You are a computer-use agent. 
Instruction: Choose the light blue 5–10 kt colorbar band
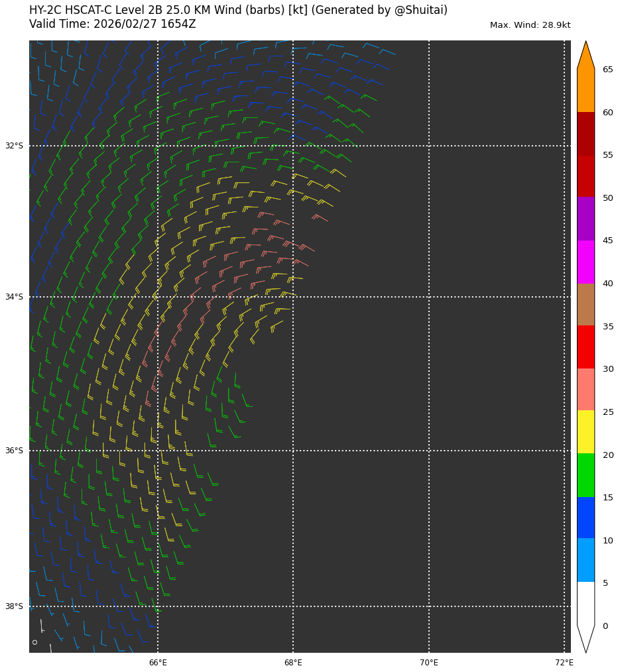click(586, 560)
